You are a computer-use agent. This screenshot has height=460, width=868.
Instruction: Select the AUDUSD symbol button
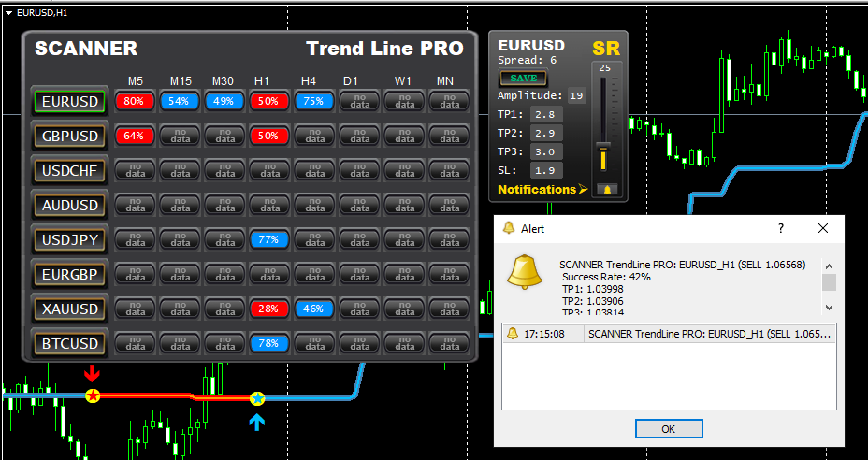click(70, 206)
